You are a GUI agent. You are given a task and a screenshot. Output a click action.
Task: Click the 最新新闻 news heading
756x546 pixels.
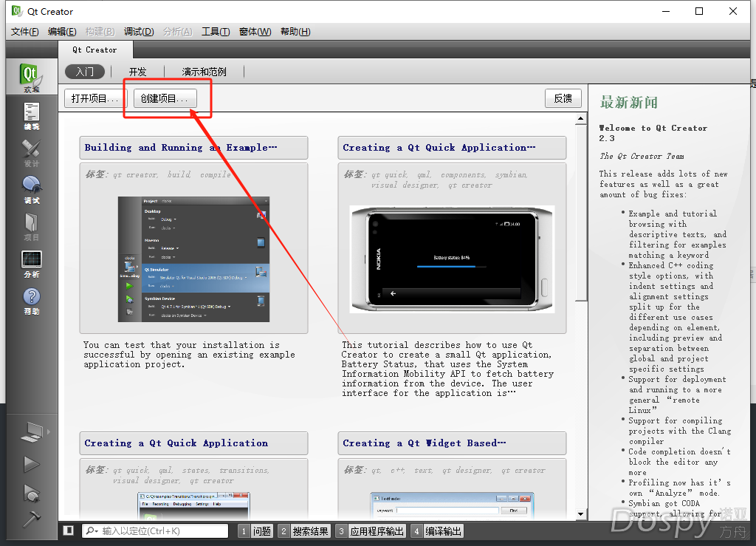click(628, 102)
